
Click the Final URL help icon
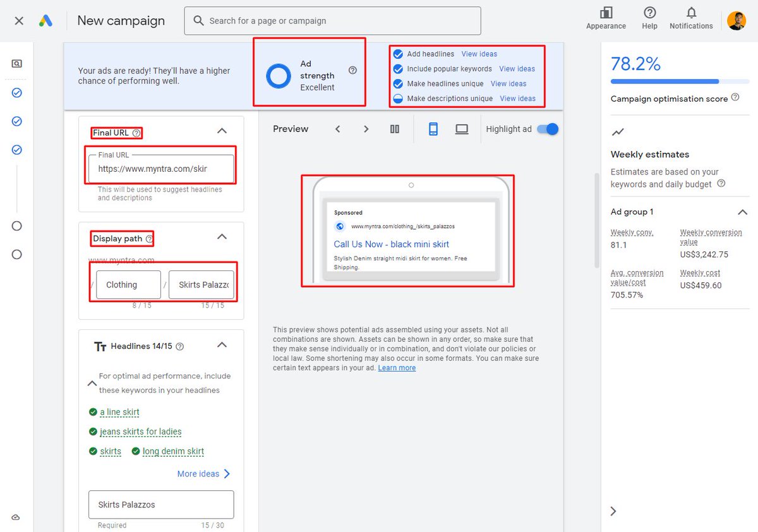point(136,133)
